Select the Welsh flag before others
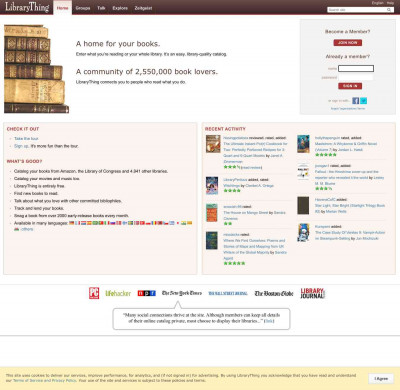 16,229
